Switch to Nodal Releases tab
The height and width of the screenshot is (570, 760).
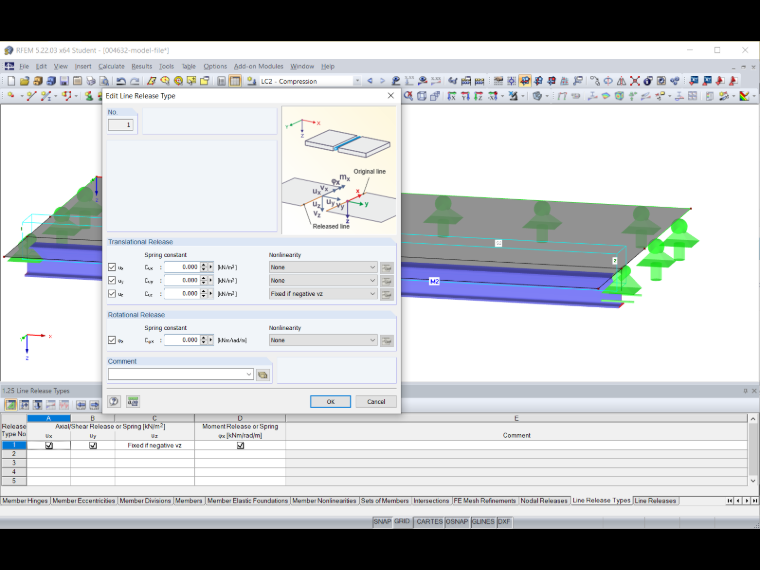[544, 501]
